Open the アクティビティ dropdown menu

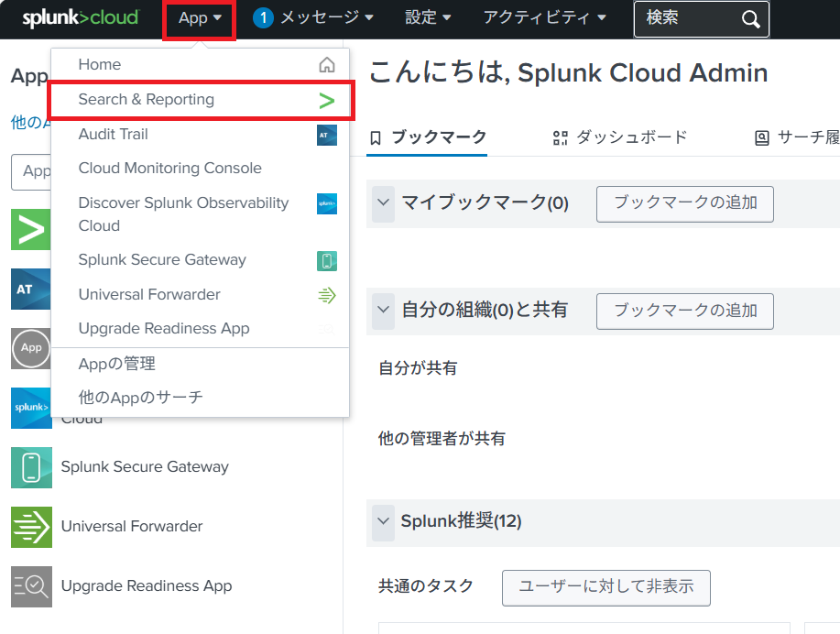[x=544, y=18]
